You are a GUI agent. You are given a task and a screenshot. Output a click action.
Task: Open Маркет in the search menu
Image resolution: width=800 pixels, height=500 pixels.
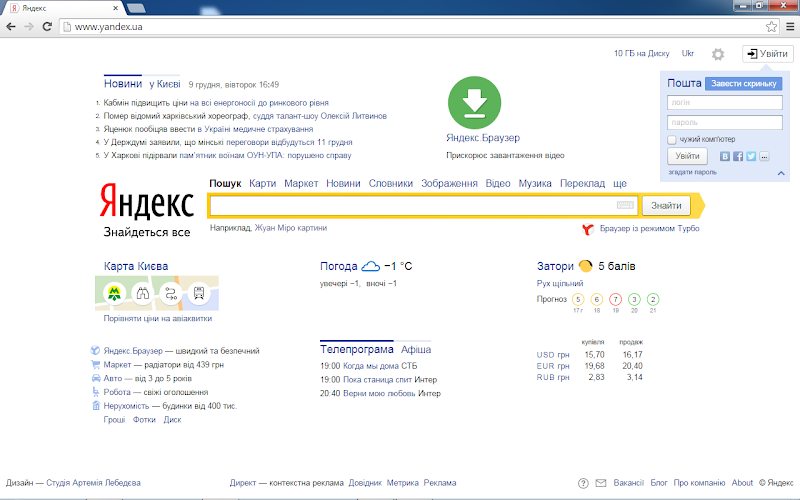tap(301, 183)
